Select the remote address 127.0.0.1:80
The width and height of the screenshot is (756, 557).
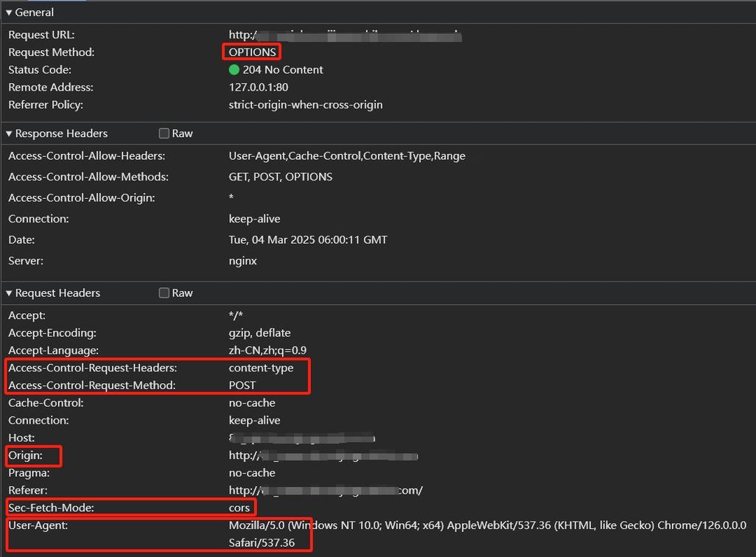(259, 87)
